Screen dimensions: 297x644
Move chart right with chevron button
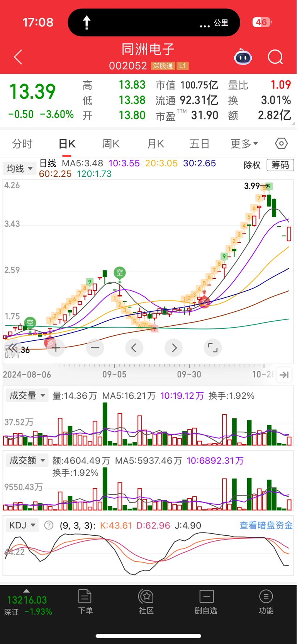174,348
